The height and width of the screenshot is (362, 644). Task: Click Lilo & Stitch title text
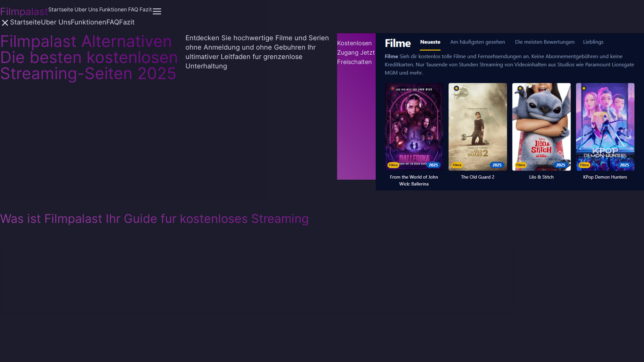click(541, 177)
